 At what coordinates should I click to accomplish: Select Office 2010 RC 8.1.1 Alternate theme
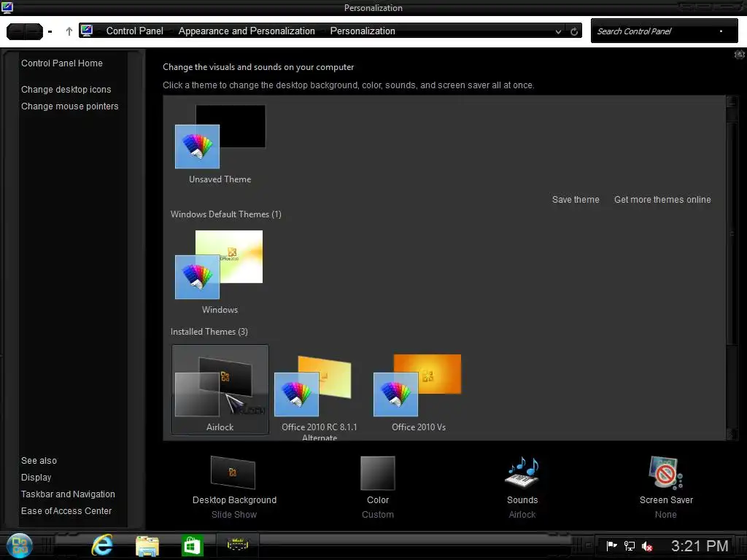319,394
